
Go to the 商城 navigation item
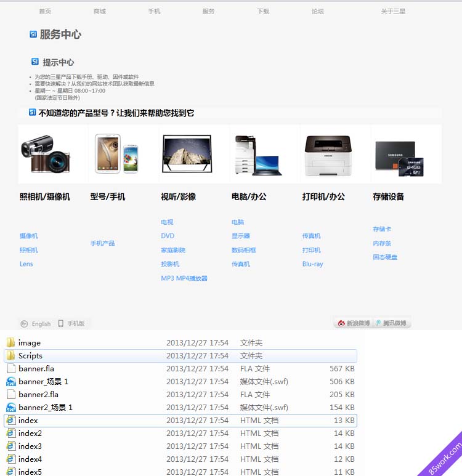pyautogui.click(x=100, y=11)
